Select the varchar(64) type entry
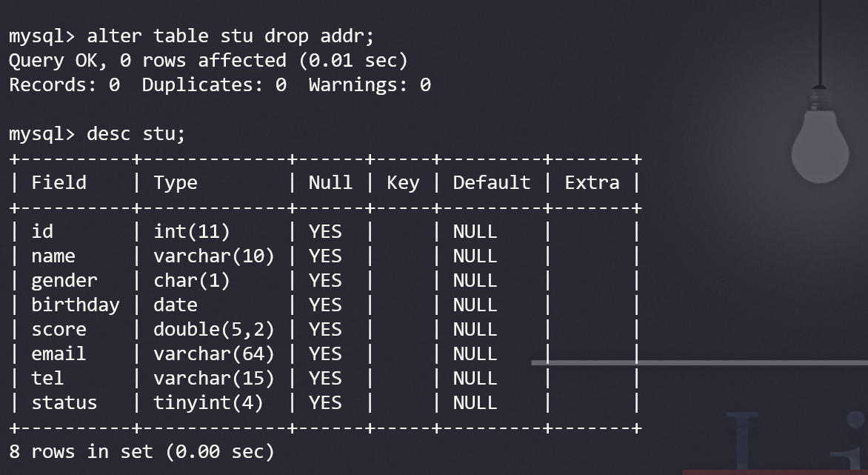This screenshot has height=475, width=868. pyautogui.click(x=213, y=353)
